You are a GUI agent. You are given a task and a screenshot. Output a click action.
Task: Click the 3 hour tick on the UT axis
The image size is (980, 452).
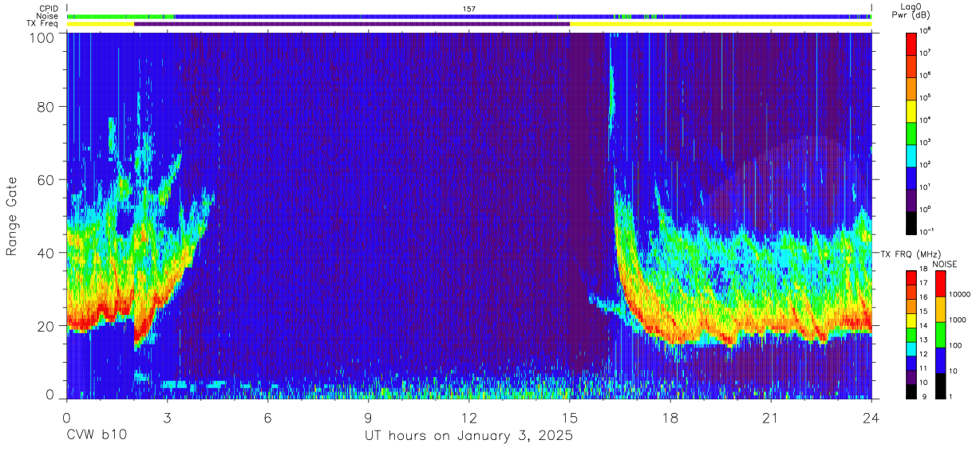(168, 418)
